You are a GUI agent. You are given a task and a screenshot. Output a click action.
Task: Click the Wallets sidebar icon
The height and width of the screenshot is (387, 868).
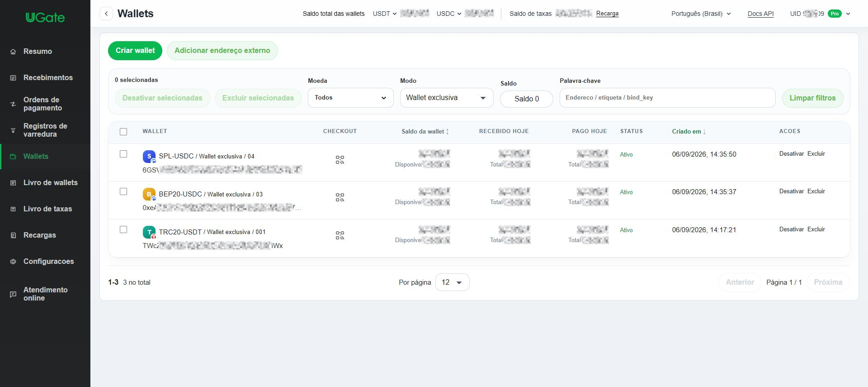pos(13,157)
